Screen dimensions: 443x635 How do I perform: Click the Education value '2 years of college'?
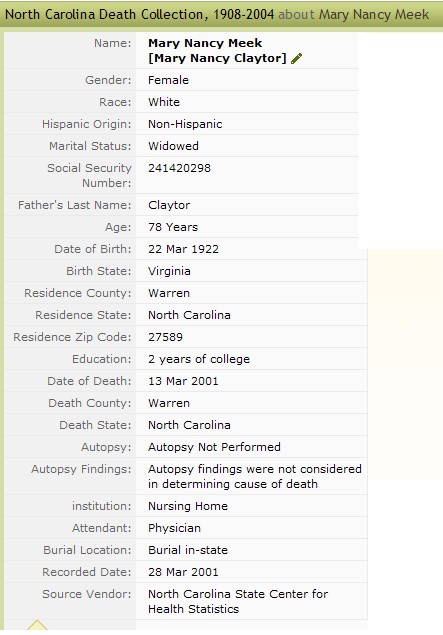pyautogui.click(x=199, y=359)
